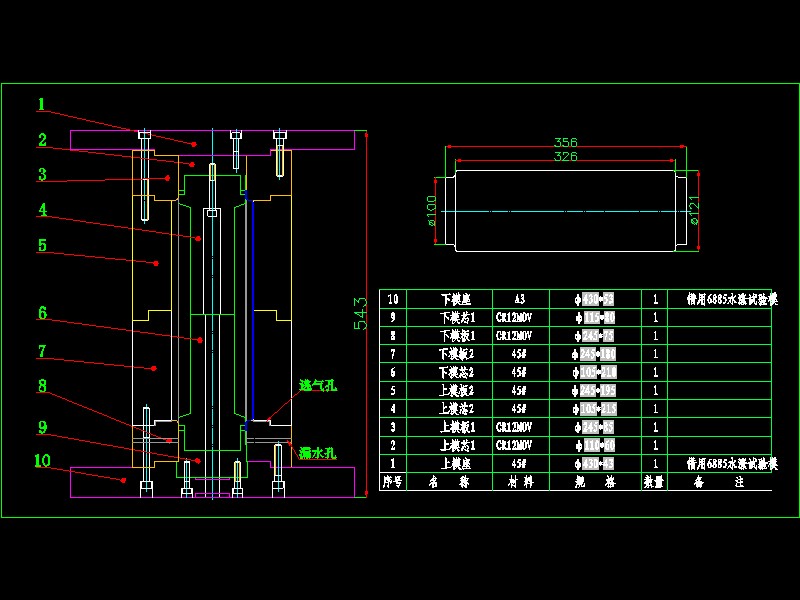The width and height of the screenshot is (800, 600).
Task: Select callout number 2 in the assembly view
Action: tap(42, 140)
